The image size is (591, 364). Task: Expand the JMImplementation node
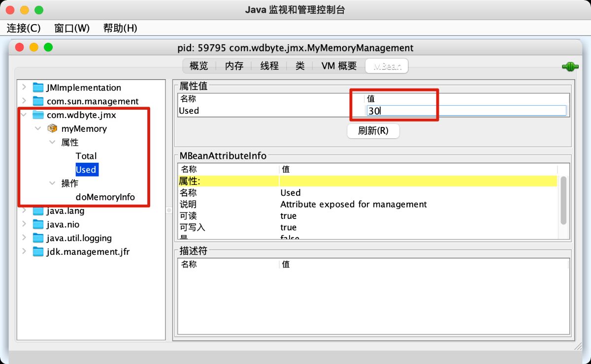point(24,88)
